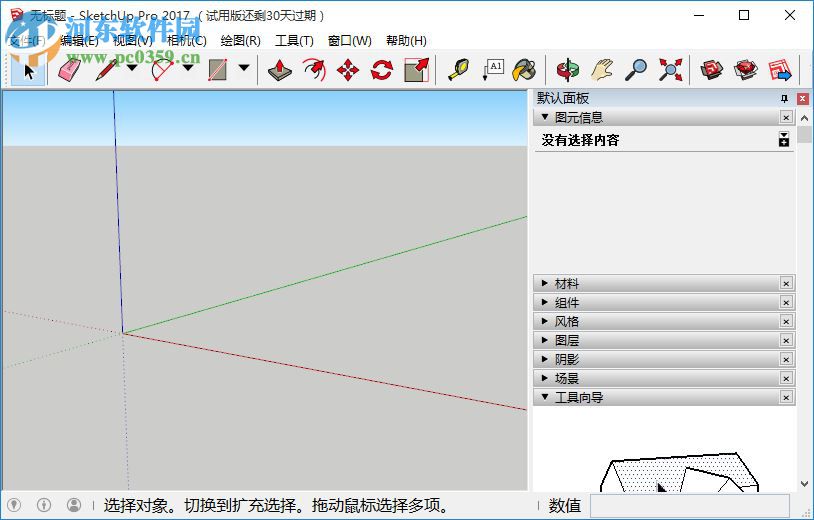Open the Shape tool dropdown arrow
Image resolution: width=814 pixels, height=520 pixels.
(x=243, y=68)
